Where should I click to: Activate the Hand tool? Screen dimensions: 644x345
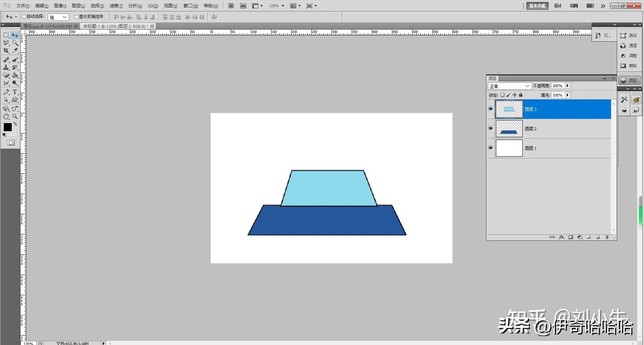click(6, 116)
